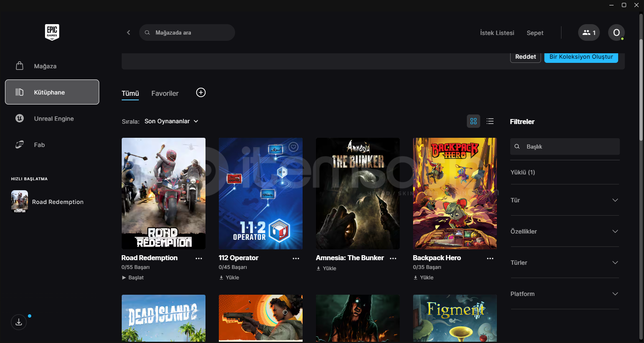
Task: Click Bir Koleksiyon Oluştur button
Action: [581, 57]
